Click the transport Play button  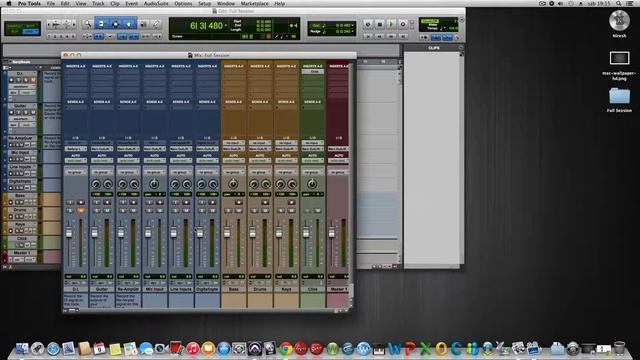click(391, 24)
